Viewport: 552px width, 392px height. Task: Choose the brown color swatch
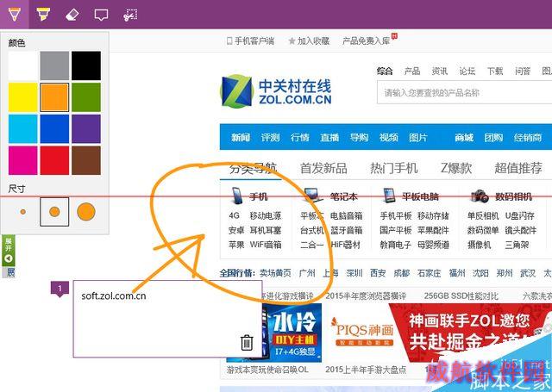click(x=86, y=160)
